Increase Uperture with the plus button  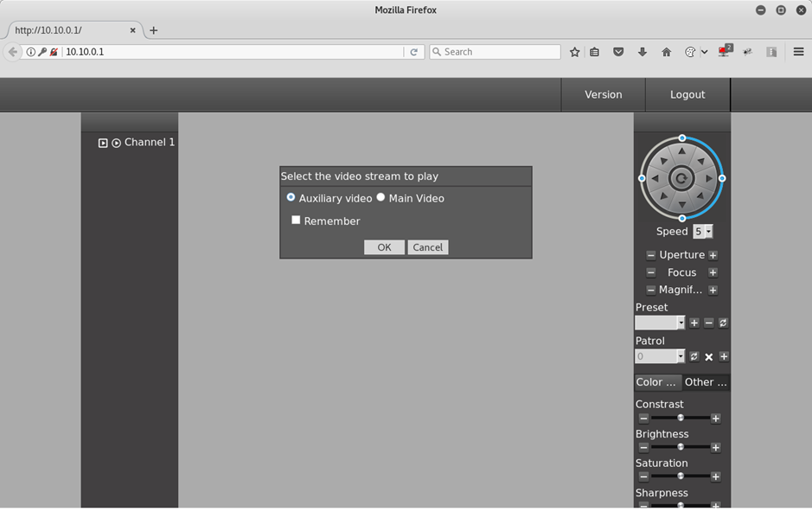713,255
